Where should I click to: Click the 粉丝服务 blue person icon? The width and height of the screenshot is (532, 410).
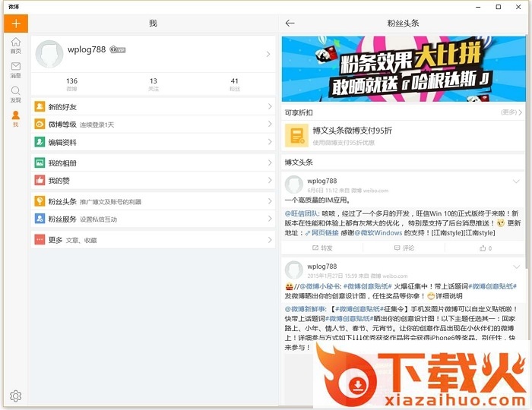pyautogui.click(x=40, y=219)
